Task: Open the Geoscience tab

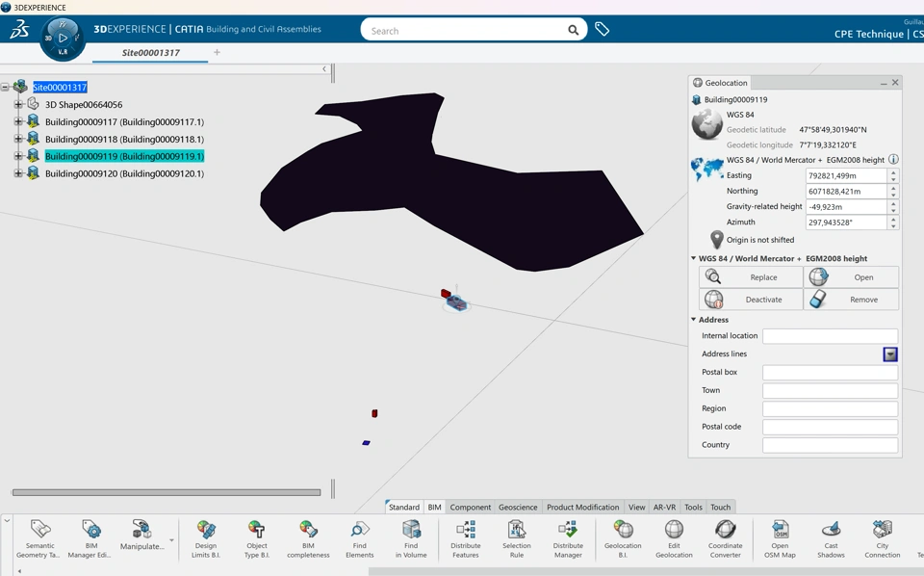Action: [x=518, y=507]
